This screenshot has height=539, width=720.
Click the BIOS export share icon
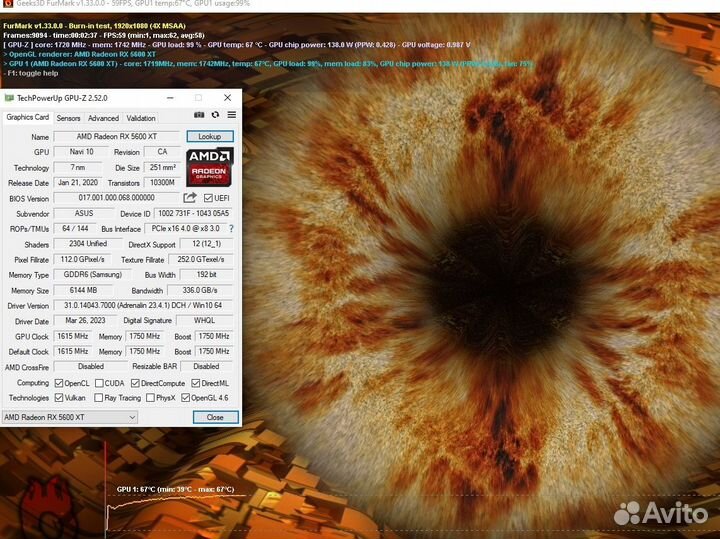click(190, 198)
